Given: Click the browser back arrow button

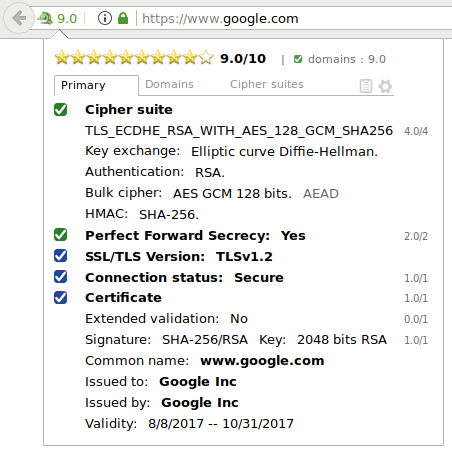Looking at the screenshot, I should [19, 18].
